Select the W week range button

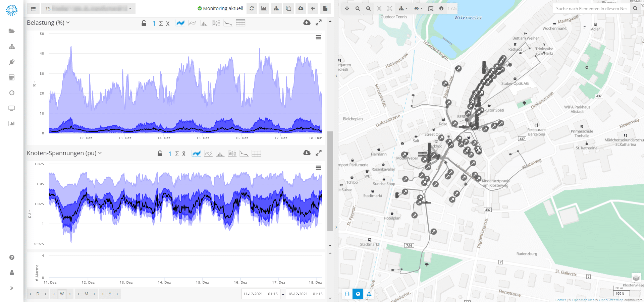pyautogui.click(x=62, y=294)
